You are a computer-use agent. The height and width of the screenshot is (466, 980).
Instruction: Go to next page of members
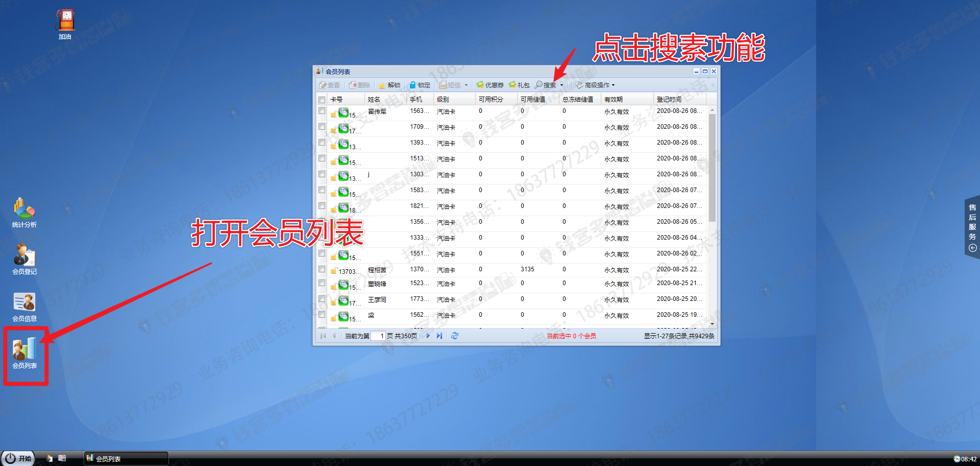coord(428,336)
